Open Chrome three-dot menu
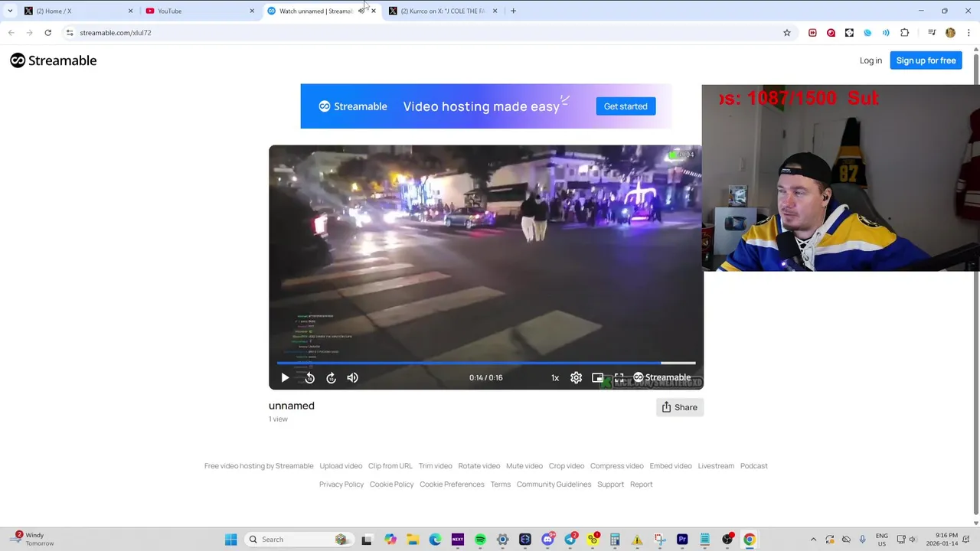This screenshot has height=551, width=980. click(969, 33)
